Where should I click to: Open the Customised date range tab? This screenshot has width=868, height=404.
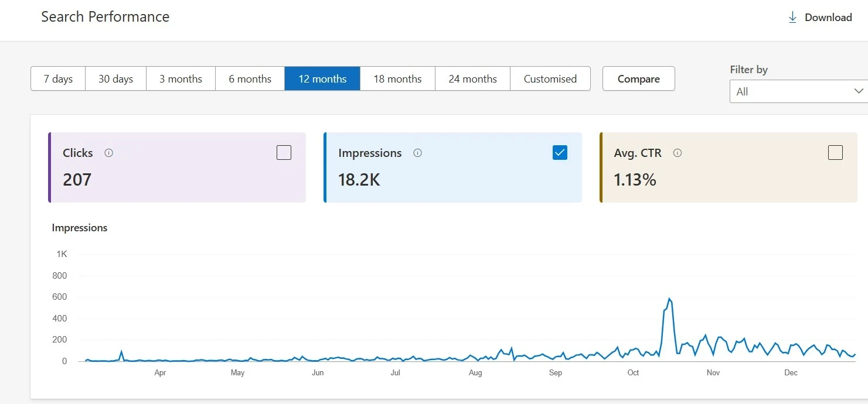[550, 78]
